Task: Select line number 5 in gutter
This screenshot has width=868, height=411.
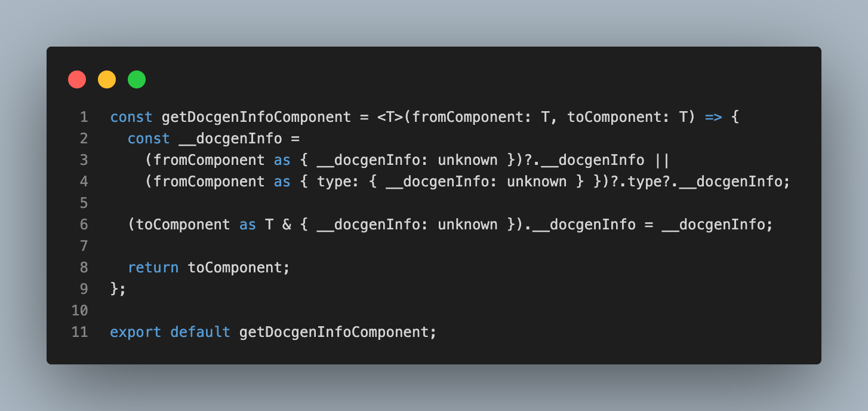Action: [84, 203]
